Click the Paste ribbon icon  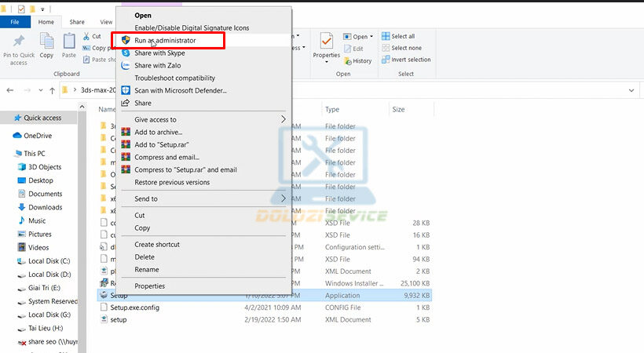point(69,42)
